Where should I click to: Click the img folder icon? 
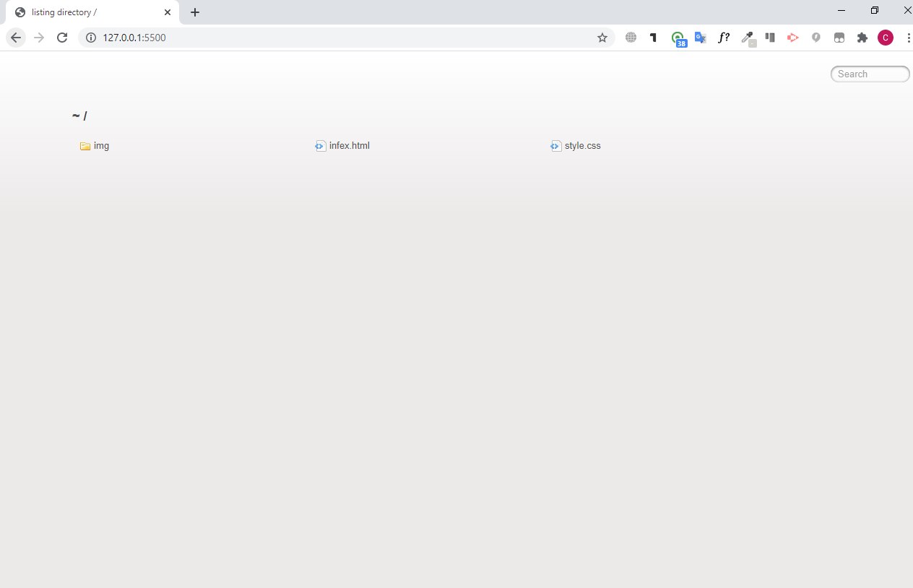[85, 146]
